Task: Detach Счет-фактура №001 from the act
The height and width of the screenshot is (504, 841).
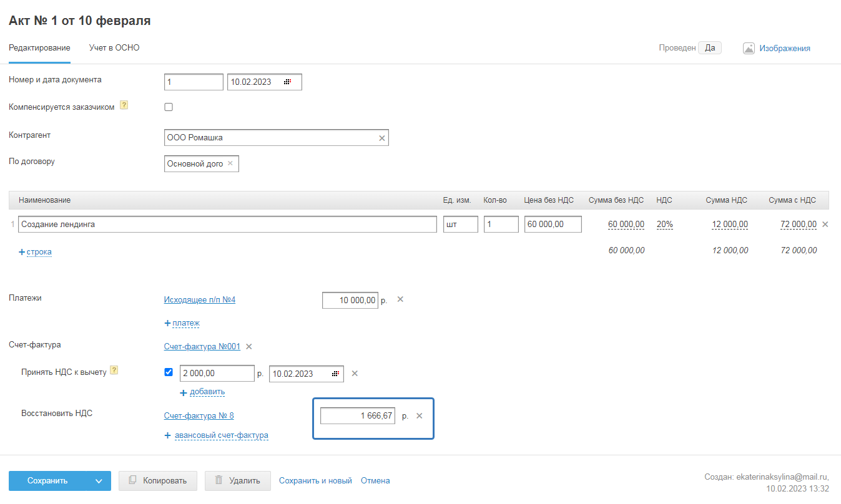Action: 248,347
